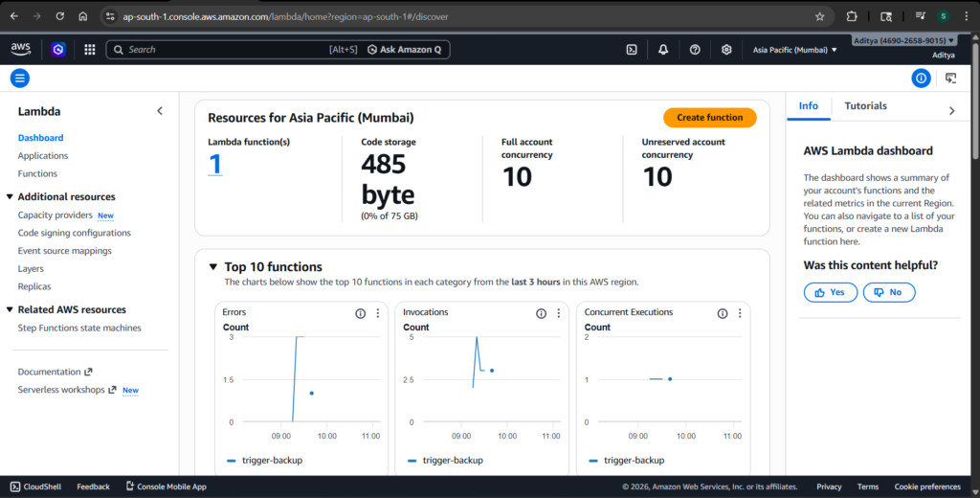Screen dimensions: 980x498
Task: Toggle the blue info panel icon
Action: 921,79
